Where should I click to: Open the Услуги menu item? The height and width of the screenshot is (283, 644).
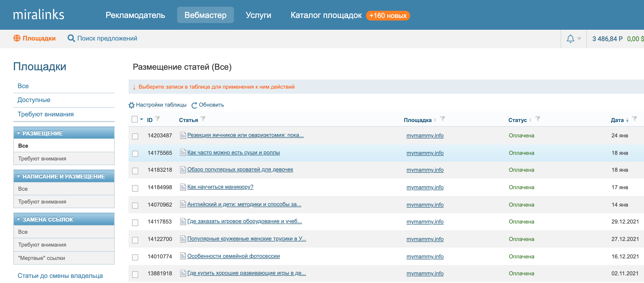[x=258, y=15]
